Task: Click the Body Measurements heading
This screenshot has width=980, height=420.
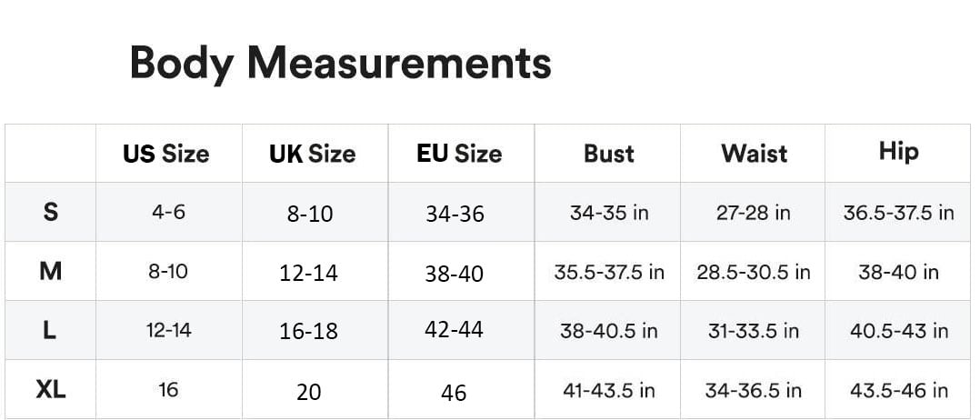Action: point(340,64)
